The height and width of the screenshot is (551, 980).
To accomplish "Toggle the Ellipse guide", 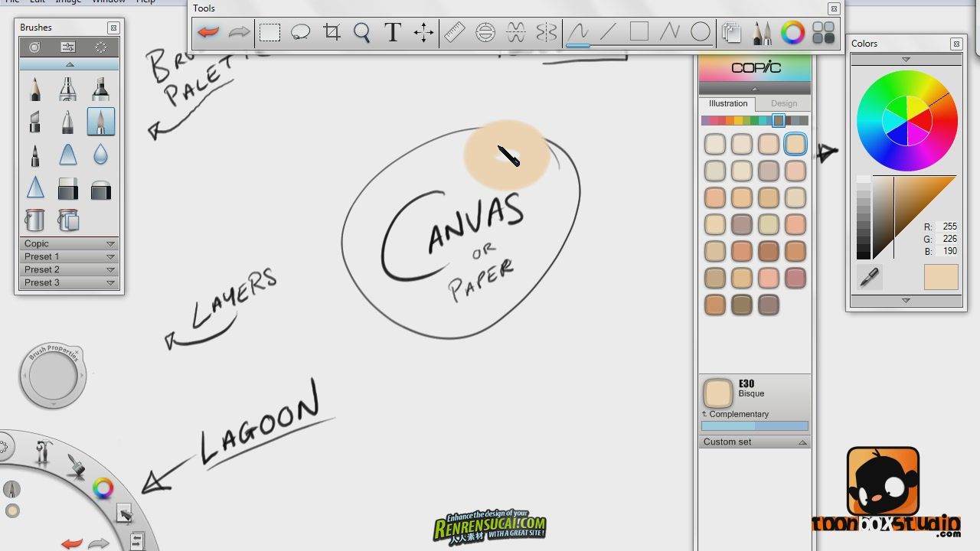I will (485, 32).
